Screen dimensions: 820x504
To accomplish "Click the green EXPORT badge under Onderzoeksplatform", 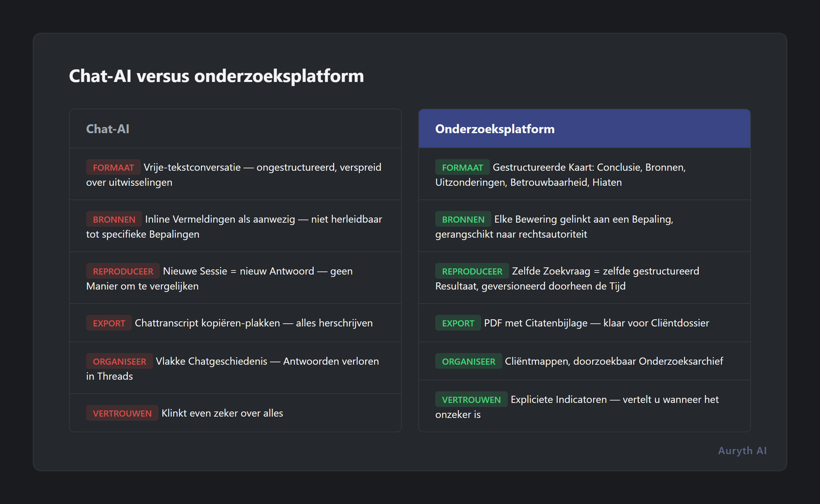I will point(457,323).
